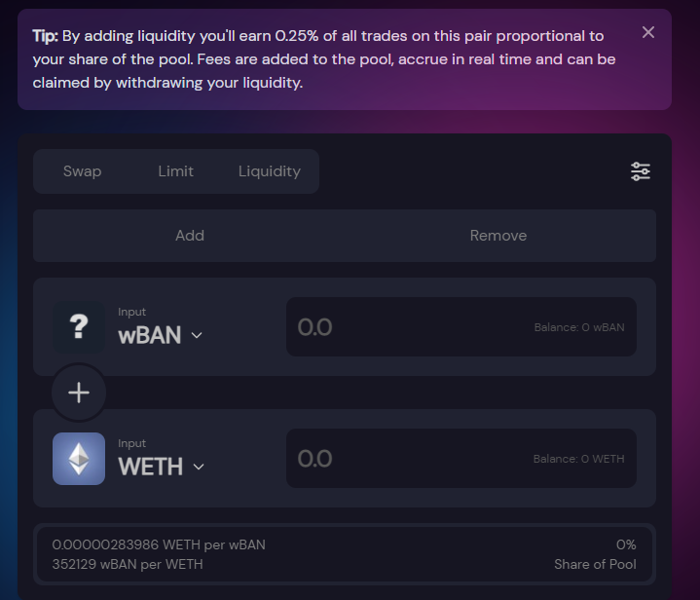Open the Limit tab

coord(175,171)
